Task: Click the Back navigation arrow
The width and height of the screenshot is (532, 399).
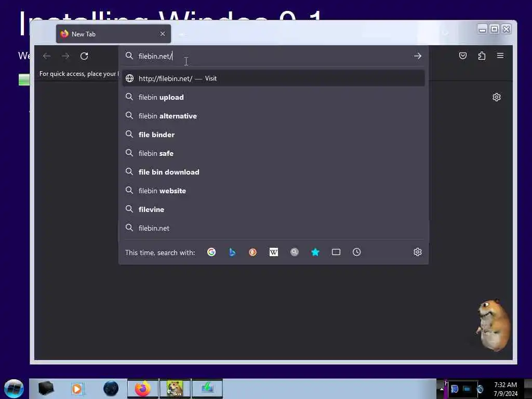Action: pyautogui.click(x=47, y=56)
